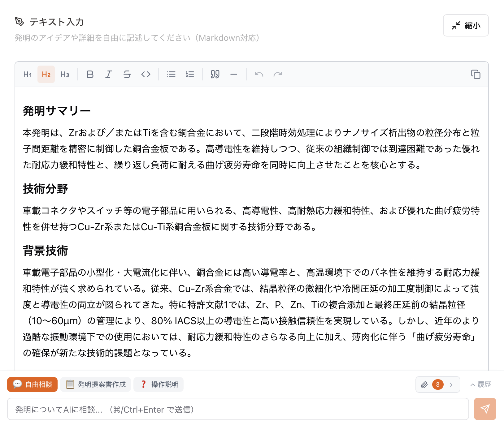This screenshot has height=425, width=504.
Task: Redo the last undone edit
Action: [x=278, y=74]
